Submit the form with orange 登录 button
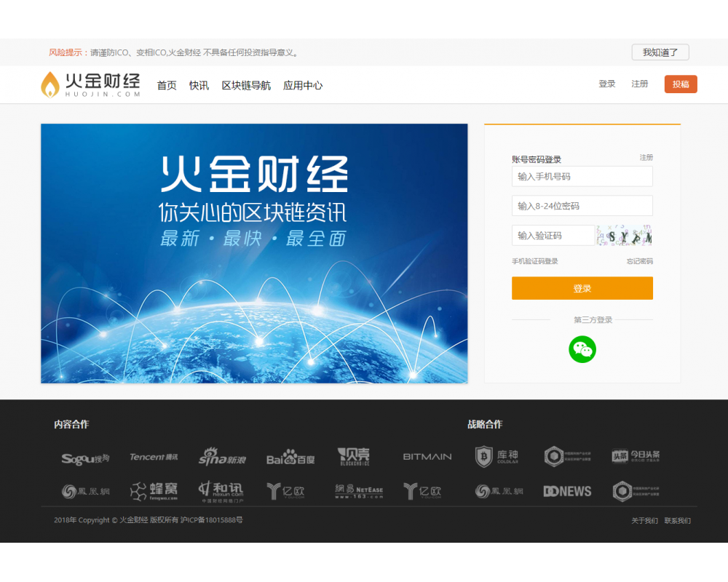 tap(582, 288)
